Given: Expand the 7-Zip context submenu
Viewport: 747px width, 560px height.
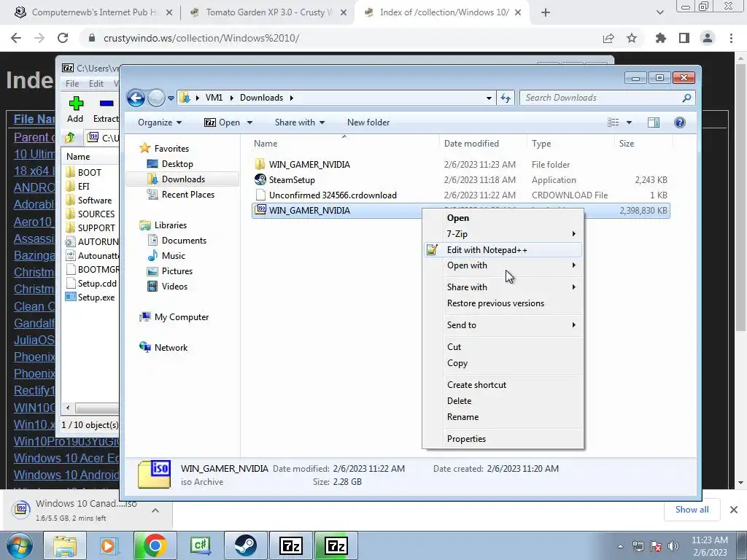Looking at the screenshot, I should pyautogui.click(x=503, y=234).
